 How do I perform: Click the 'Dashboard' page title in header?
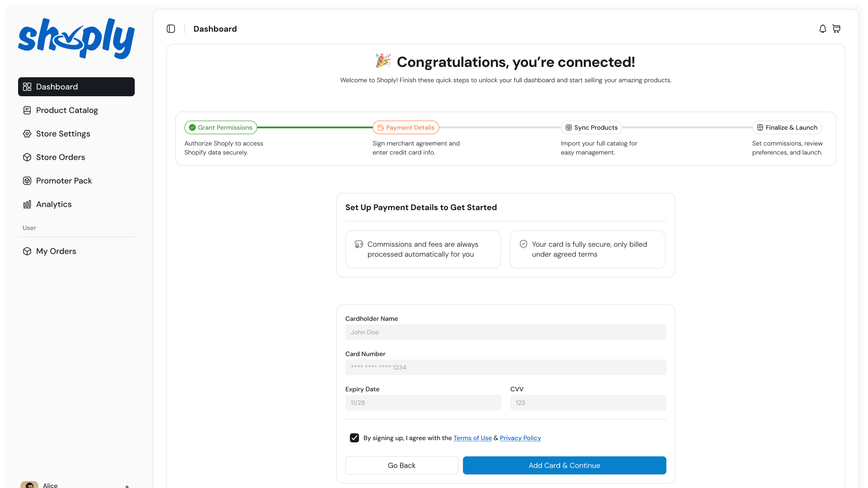coord(215,29)
